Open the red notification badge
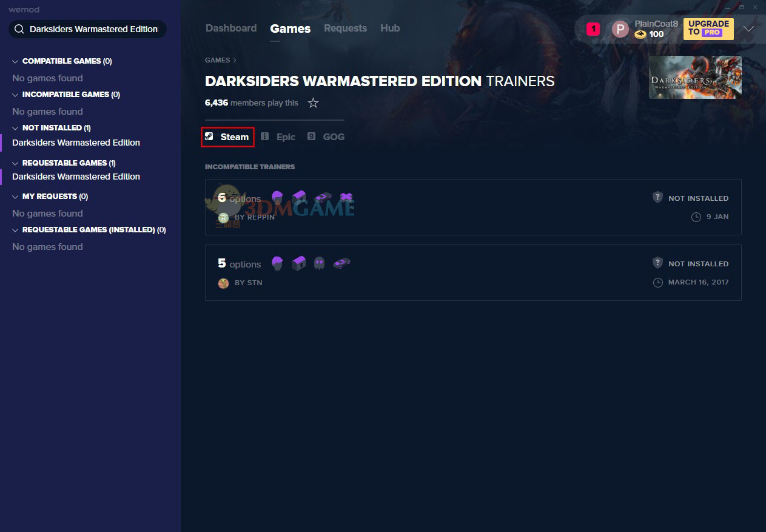 pos(593,29)
